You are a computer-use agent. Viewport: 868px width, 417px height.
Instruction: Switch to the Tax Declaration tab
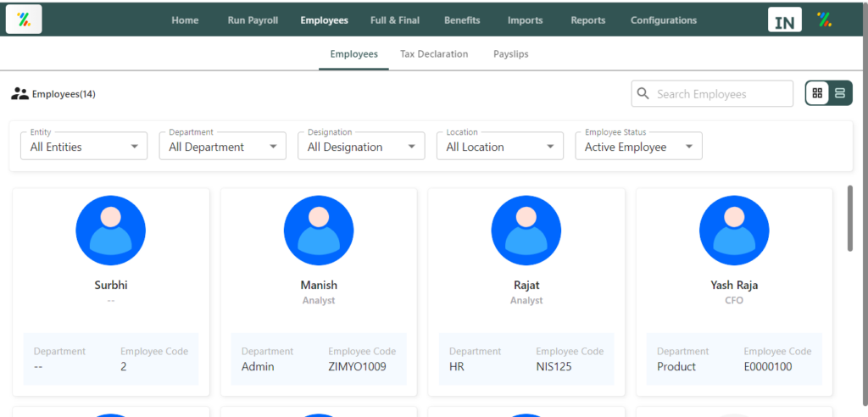coord(434,53)
